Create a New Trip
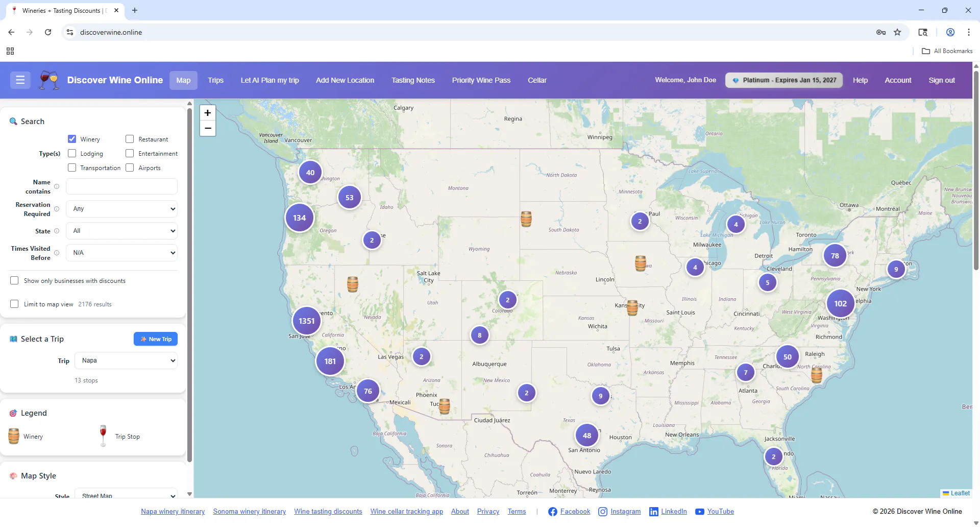Image resolution: width=980 pixels, height=527 pixels. (x=156, y=339)
